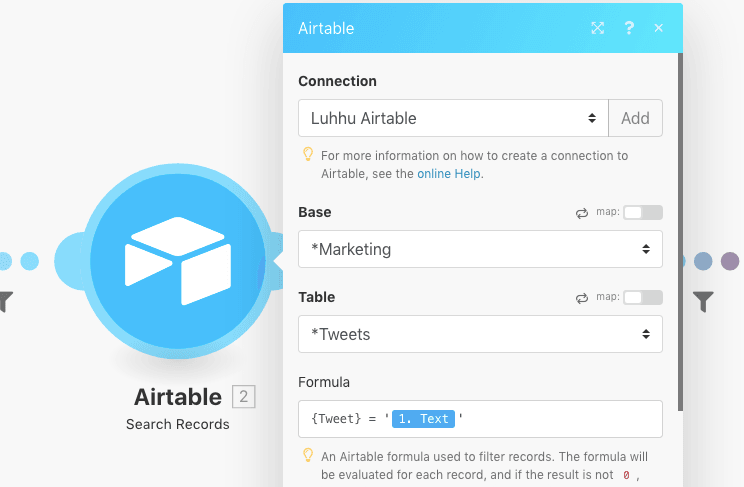Open the *Marketing base dropdown

[480, 249]
